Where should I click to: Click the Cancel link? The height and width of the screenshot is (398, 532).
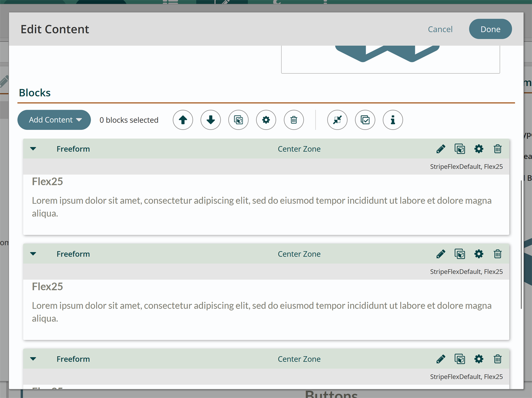[x=440, y=29]
